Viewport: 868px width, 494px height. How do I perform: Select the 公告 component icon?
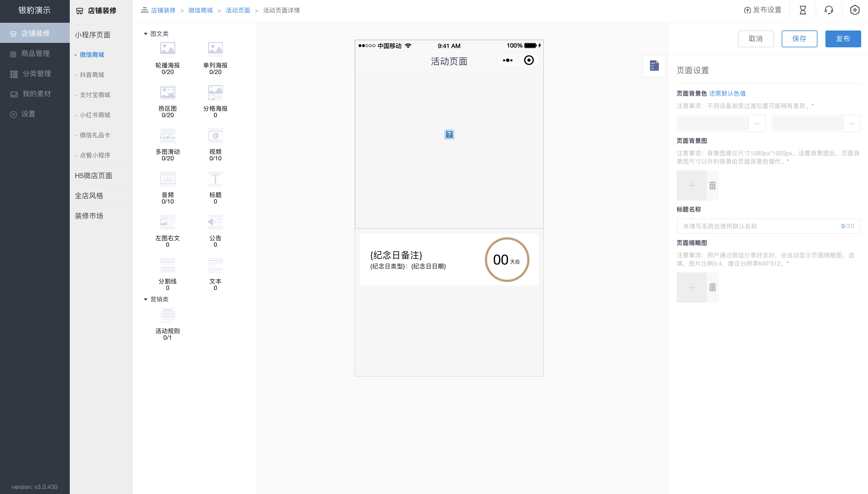[215, 222]
